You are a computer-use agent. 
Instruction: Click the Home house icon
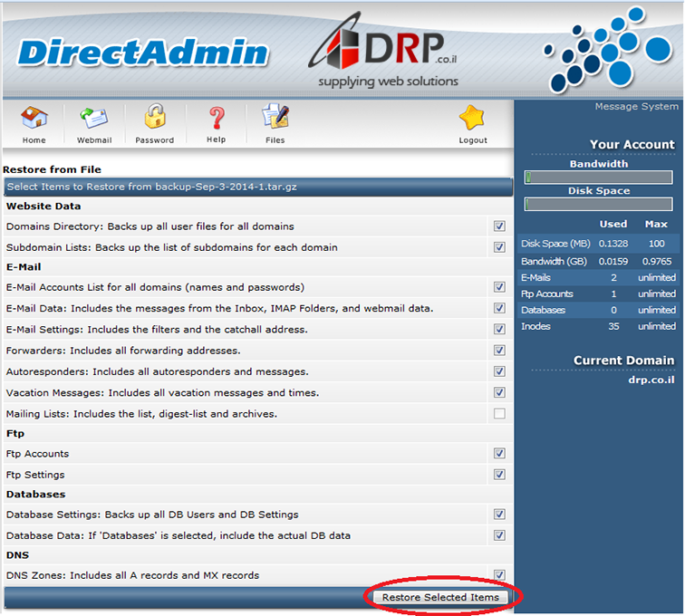pyautogui.click(x=34, y=120)
